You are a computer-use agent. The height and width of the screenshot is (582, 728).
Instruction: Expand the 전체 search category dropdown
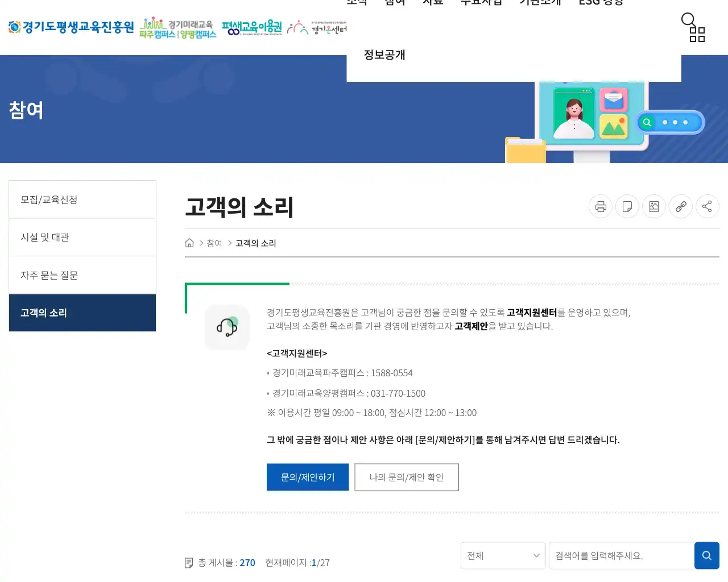click(503, 556)
